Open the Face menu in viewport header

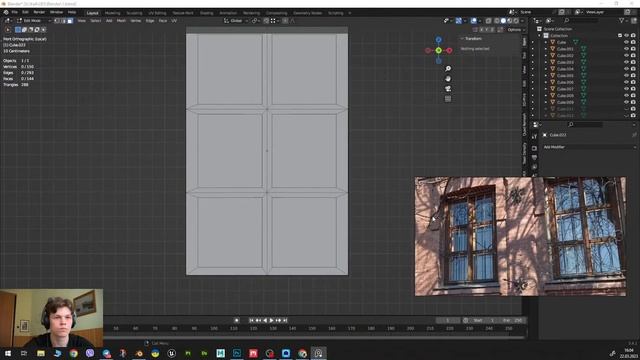click(x=162, y=21)
